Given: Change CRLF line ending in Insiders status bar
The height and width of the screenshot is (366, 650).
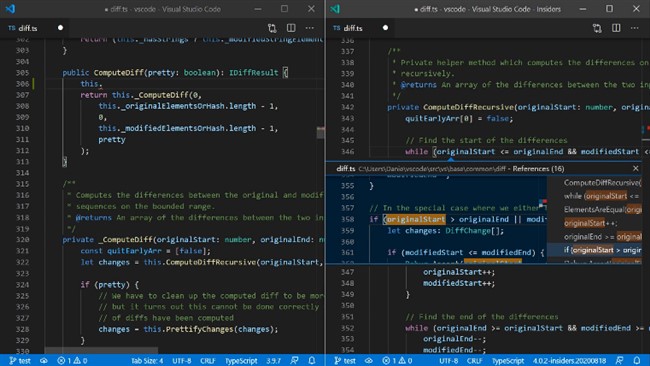Looking at the screenshot, I should point(475,361).
